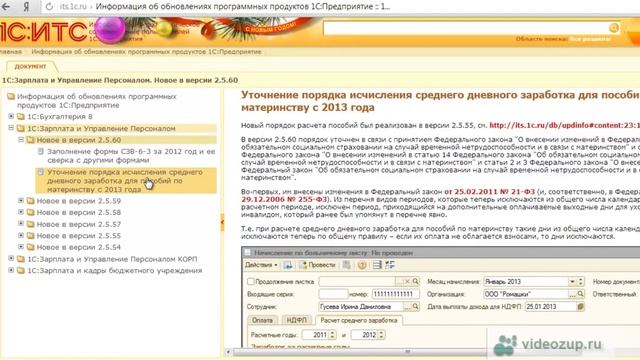Open the 'Главная' breadcrumb link
This screenshot has height=360, width=640.
click(11, 52)
